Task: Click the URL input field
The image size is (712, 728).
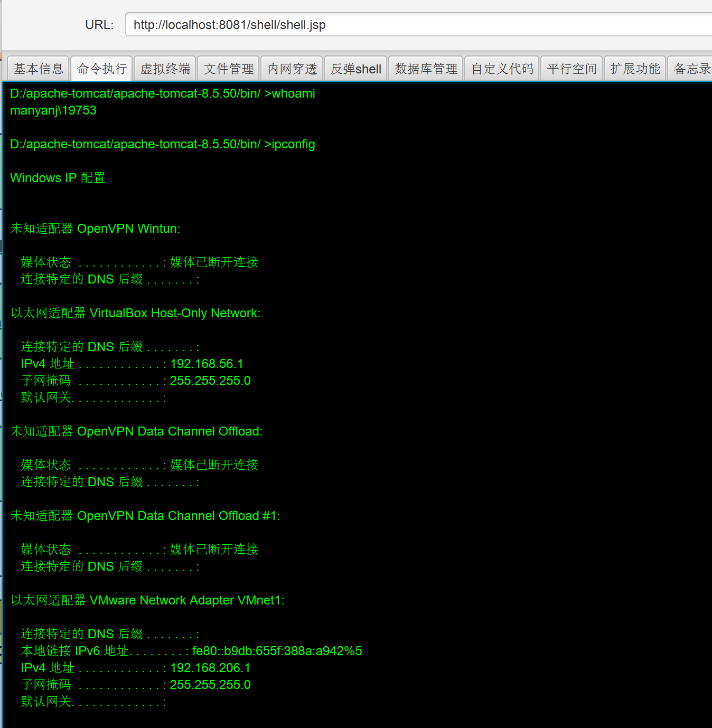Action: pos(417,25)
